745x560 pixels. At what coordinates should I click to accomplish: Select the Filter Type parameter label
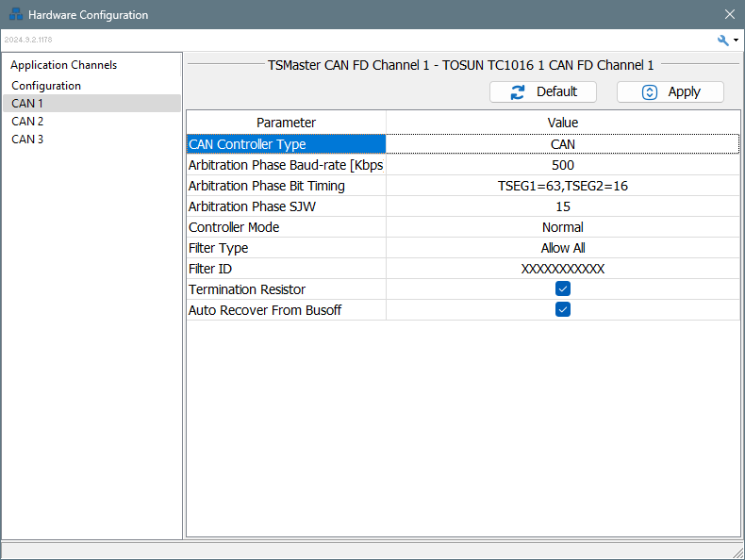tap(286, 248)
